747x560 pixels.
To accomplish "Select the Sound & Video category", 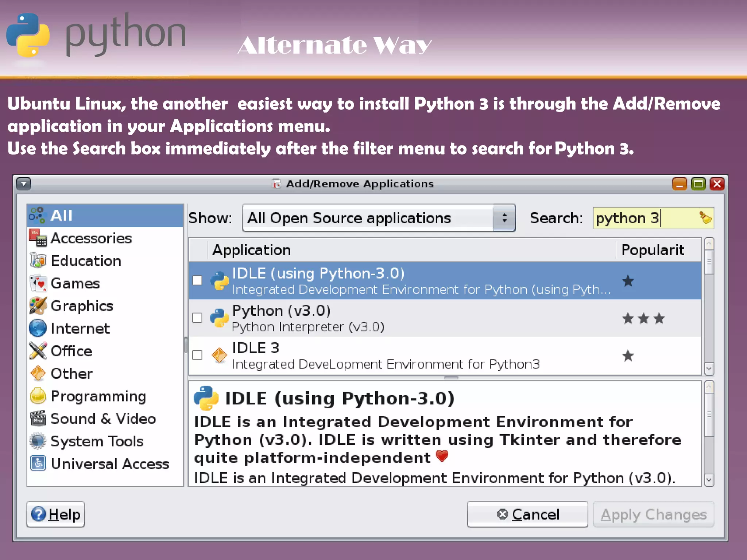I will pyautogui.click(x=105, y=419).
